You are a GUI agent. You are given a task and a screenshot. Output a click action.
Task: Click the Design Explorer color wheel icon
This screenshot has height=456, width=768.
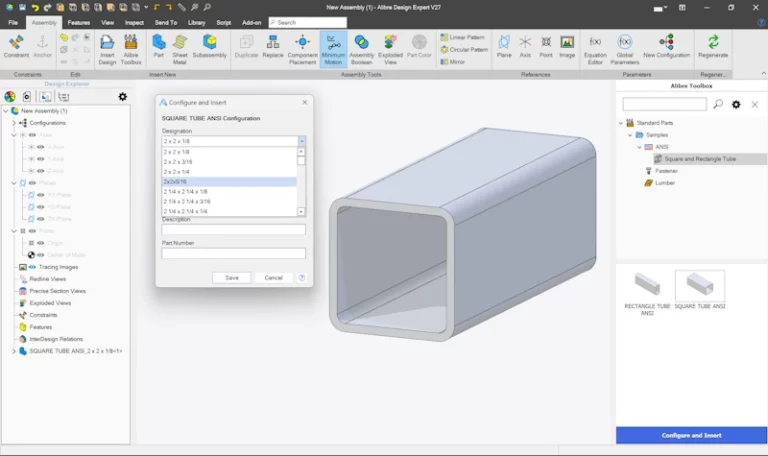click(10, 97)
